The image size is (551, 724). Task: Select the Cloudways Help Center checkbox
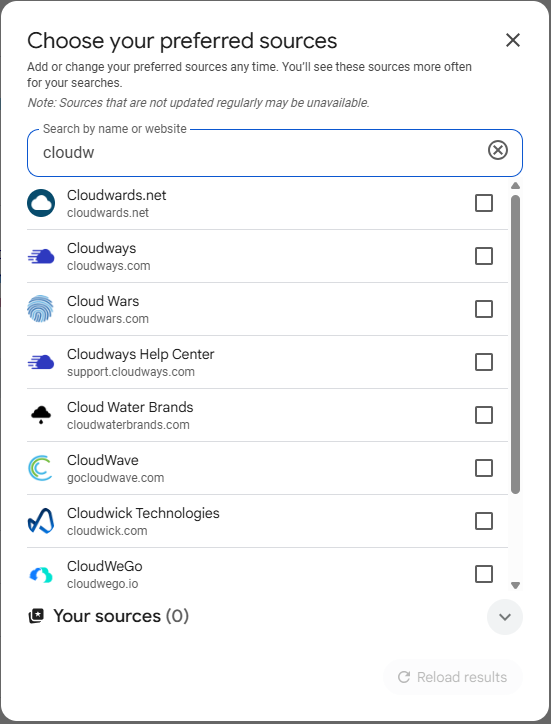click(x=484, y=362)
